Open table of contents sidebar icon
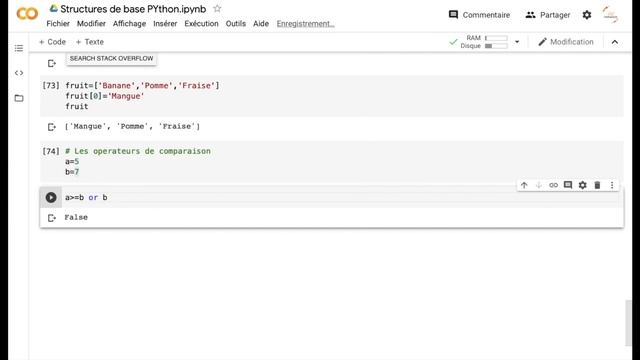The height and width of the screenshot is (360, 640). 19,48
